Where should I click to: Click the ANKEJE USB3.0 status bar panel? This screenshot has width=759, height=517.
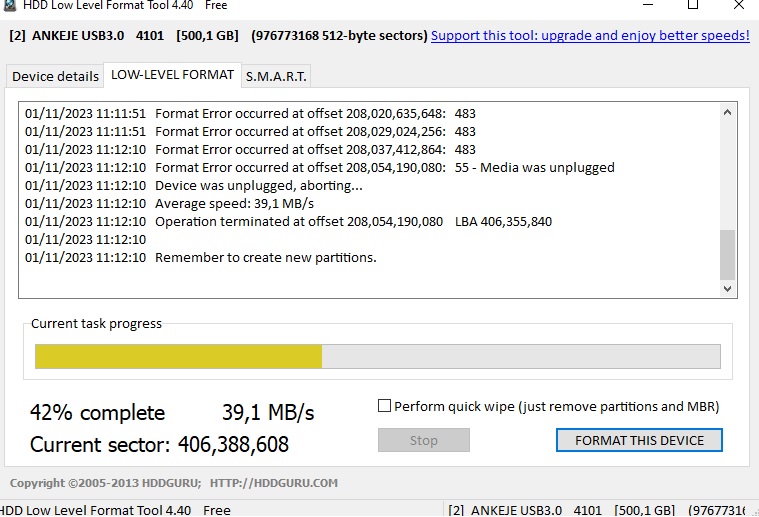coord(600,510)
